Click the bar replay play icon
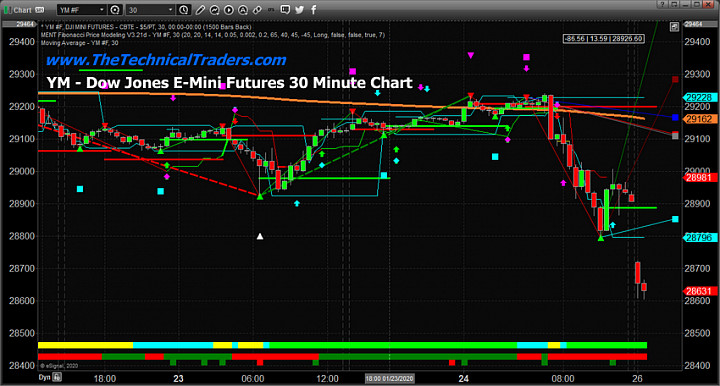 [x=229, y=10]
